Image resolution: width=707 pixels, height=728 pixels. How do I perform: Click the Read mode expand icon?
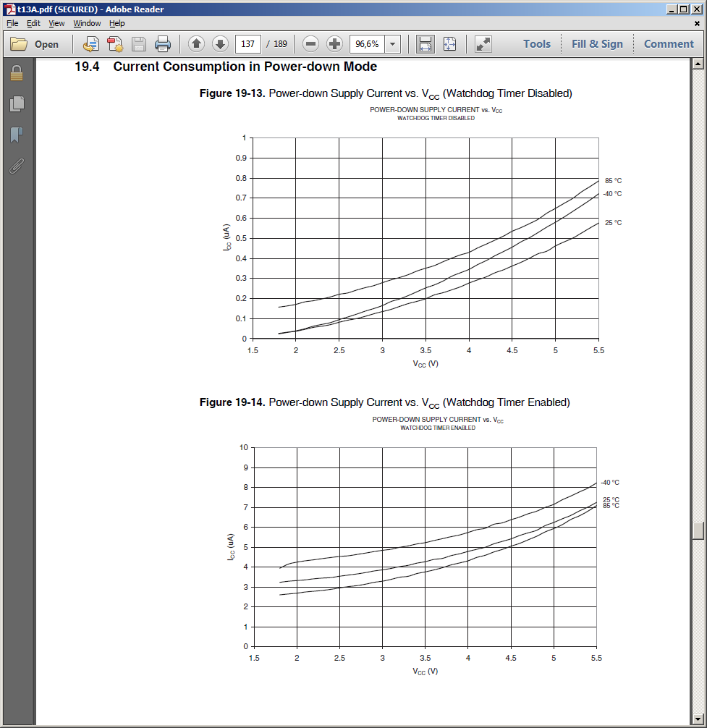tap(483, 44)
